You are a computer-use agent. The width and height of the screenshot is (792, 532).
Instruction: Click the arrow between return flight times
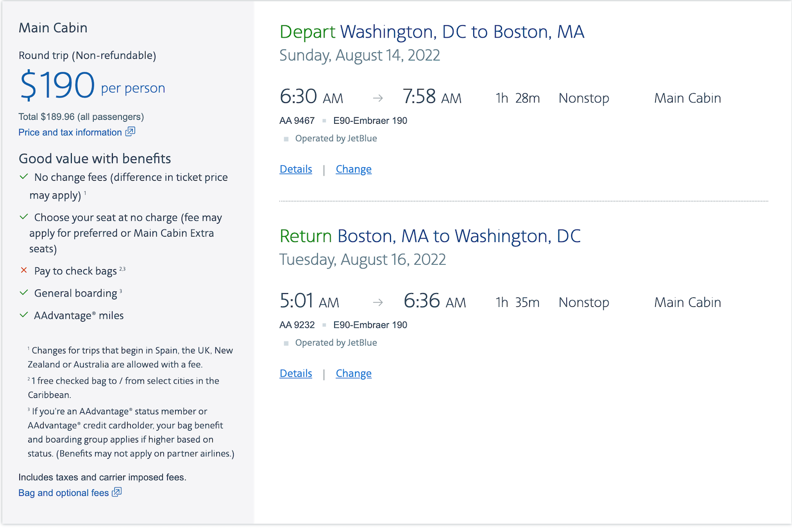(x=379, y=302)
